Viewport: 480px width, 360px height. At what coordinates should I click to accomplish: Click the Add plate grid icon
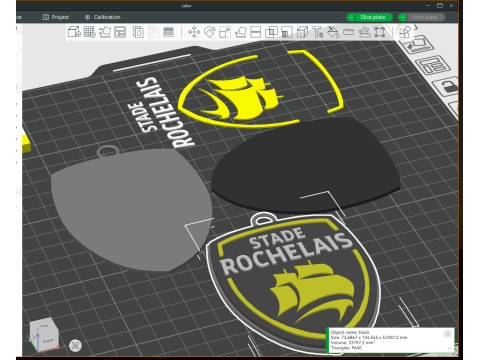pos(89,32)
